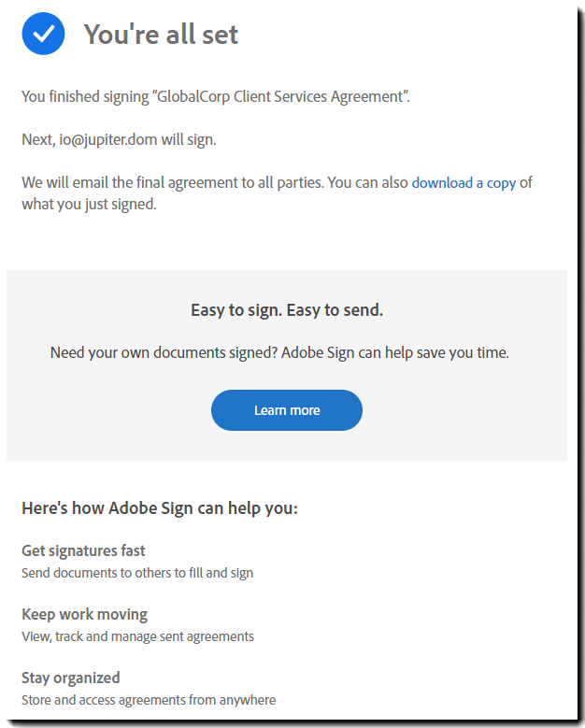The height and width of the screenshot is (728, 585).
Task: Click the "Easy to sign. Easy to send." heading
Action: [286, 310]
